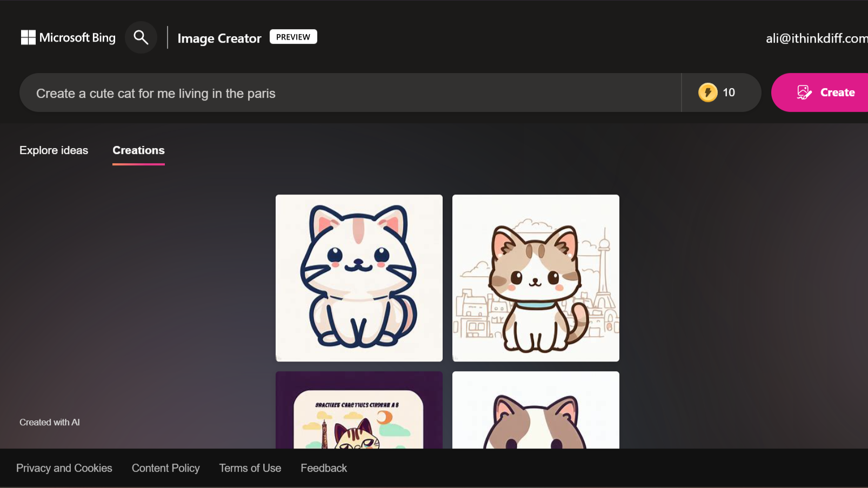
Task: Click the PREVIEW badge
Action: click(293, 37)
